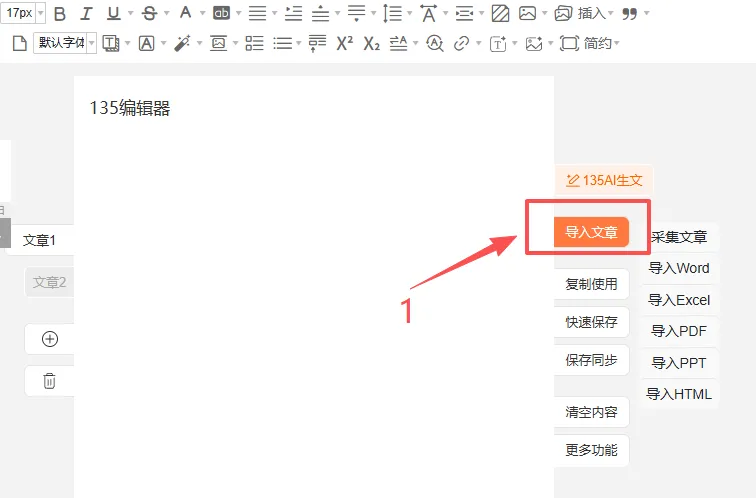Viewport: 756px width, 498px height.
Task: Click the blockquote quotation mark icon
Action: [x=630, y=13]
